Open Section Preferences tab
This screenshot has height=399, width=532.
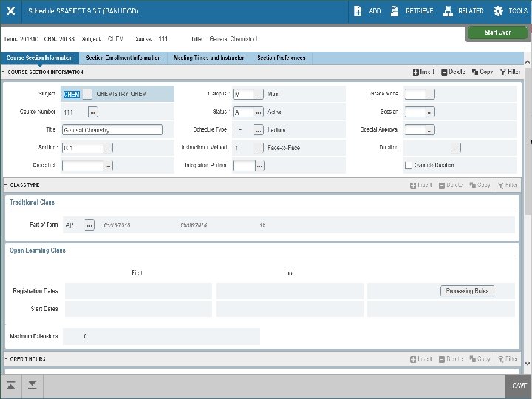click(x=282, y=58)
